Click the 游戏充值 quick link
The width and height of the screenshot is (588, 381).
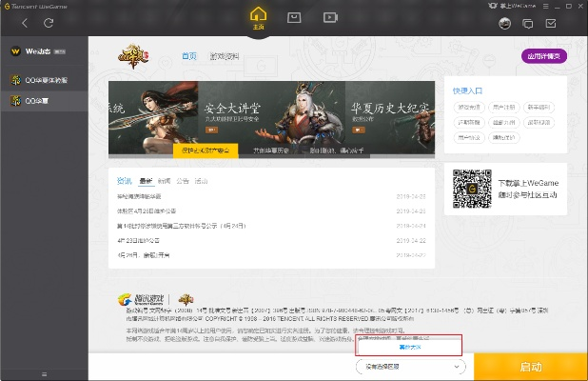tap(469, 108)
